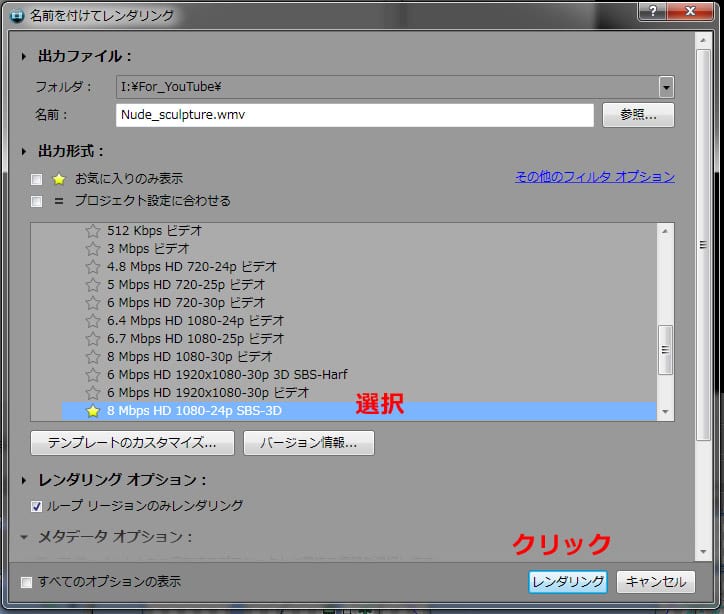Click the favorite star beside 512 Kbps ビデオ
Image resolution: width=724 pixels, height=614 pixels.
point(94,230)
